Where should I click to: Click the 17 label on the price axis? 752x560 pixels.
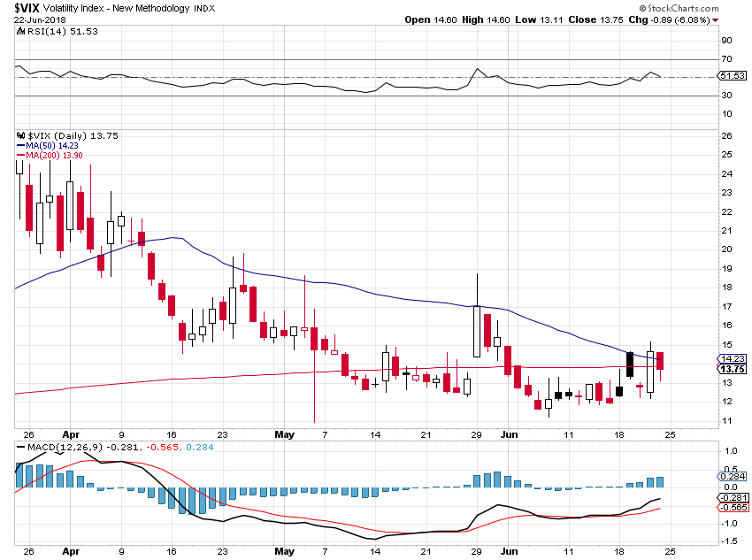[726, 306]
